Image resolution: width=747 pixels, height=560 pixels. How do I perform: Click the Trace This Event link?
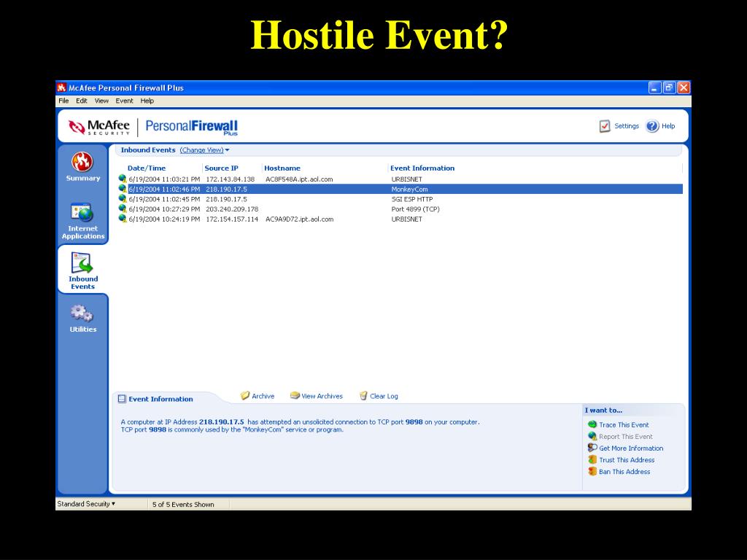click(x=624, y=425)
